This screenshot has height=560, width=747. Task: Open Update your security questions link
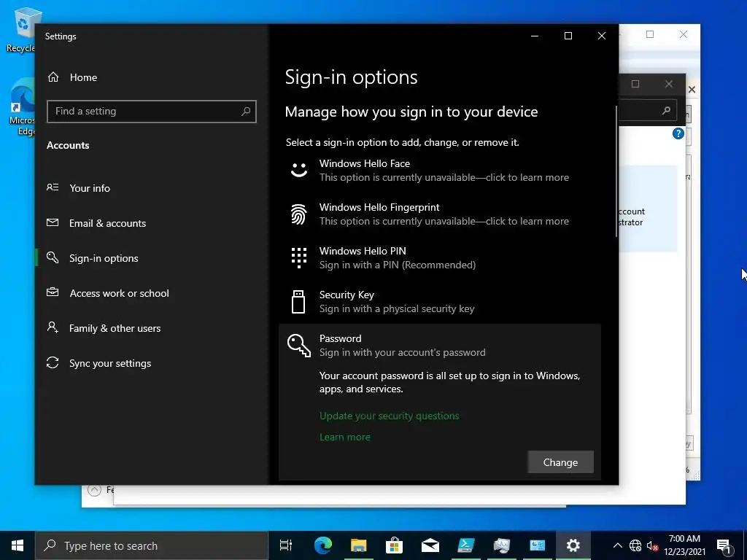pos(390,416)
